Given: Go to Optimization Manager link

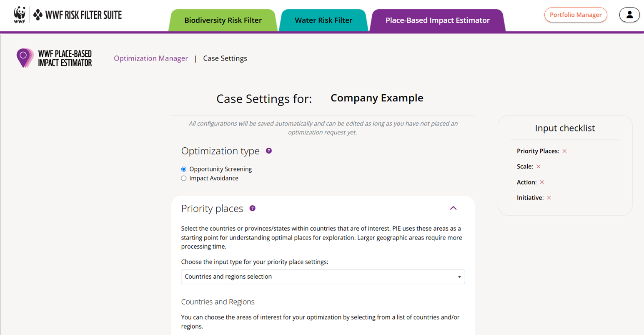Looking at the screenshot, I should [151, 58].
